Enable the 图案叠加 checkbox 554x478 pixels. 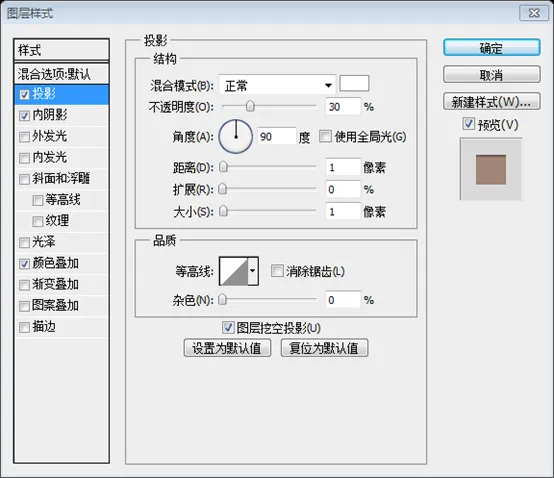pos(24,306)
